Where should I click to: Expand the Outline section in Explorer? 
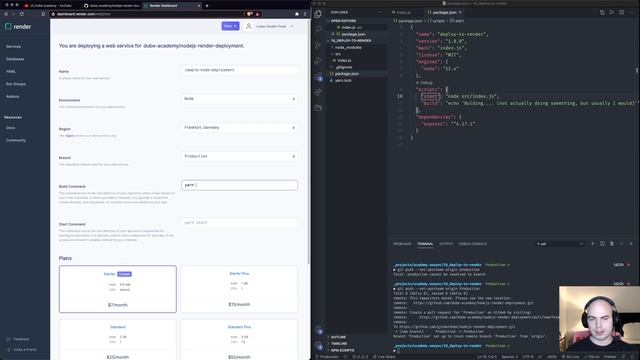coord(338,337)
